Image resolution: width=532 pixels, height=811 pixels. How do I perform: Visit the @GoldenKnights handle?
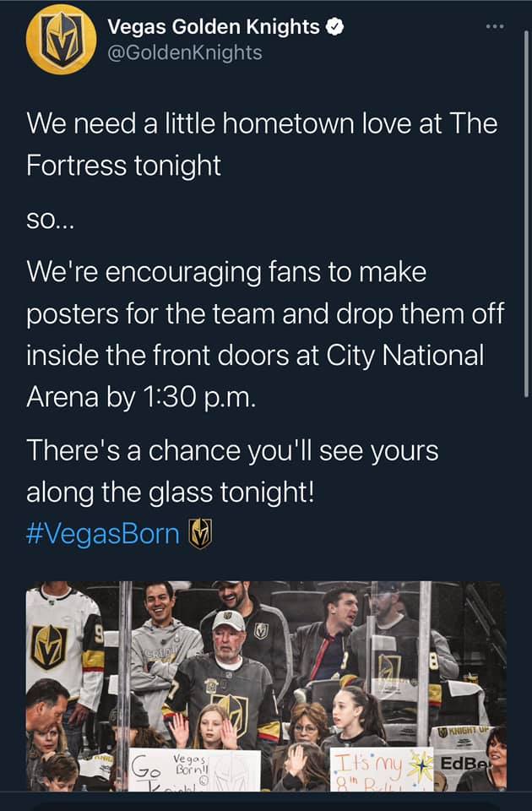click(184, 52)
